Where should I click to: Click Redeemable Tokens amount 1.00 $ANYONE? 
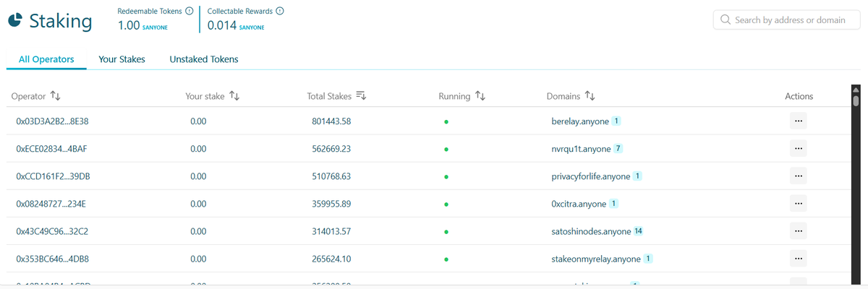click(144, 25)
